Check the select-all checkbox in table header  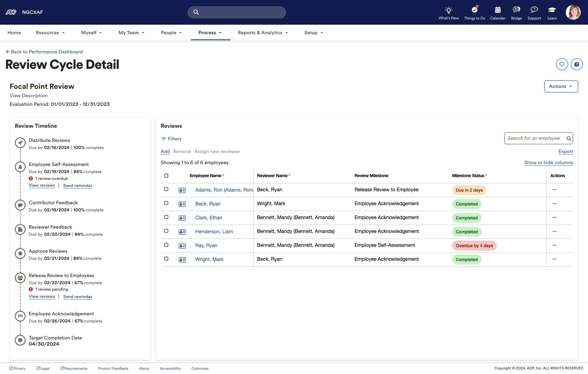click(166, 176)
